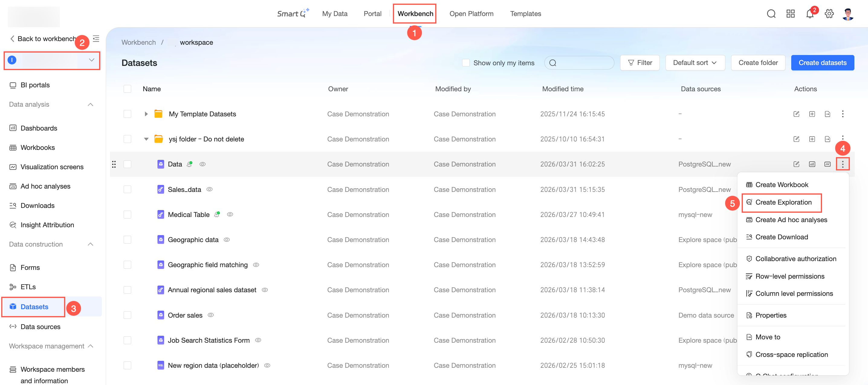Check the Data row checkbox

127,164
